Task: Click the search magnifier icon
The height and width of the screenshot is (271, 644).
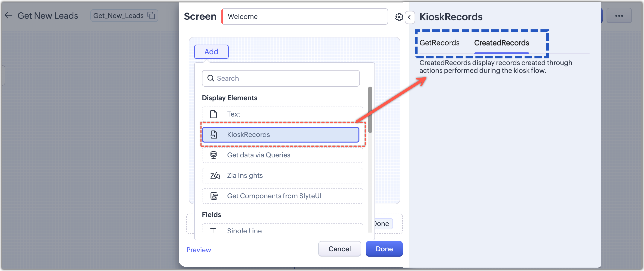Action: click(x=211, y=78)
